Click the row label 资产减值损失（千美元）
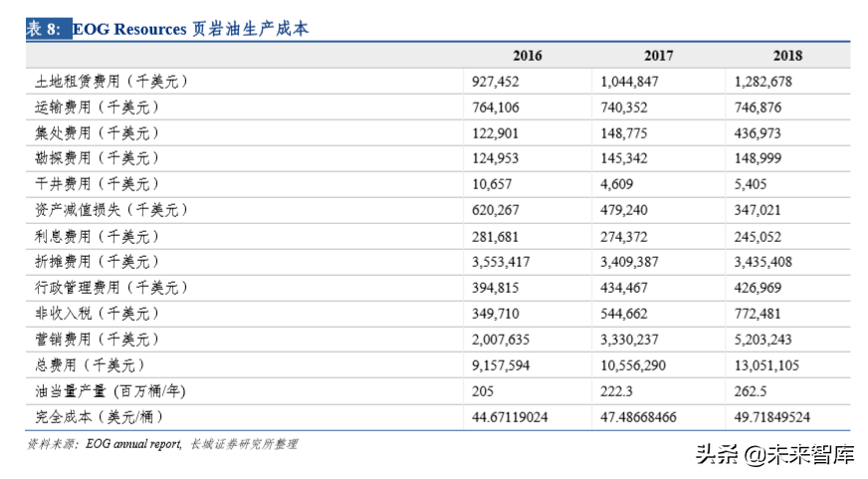 click(111, 210)
